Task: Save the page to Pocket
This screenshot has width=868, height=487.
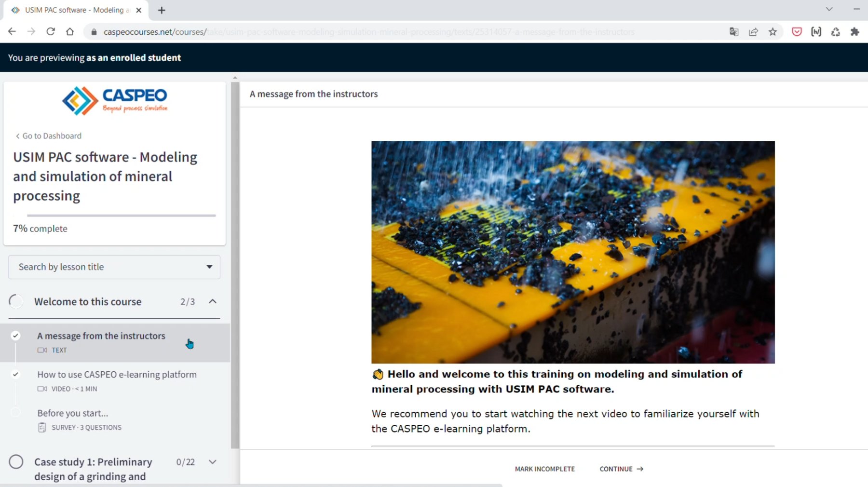Action: click(797, 31)
